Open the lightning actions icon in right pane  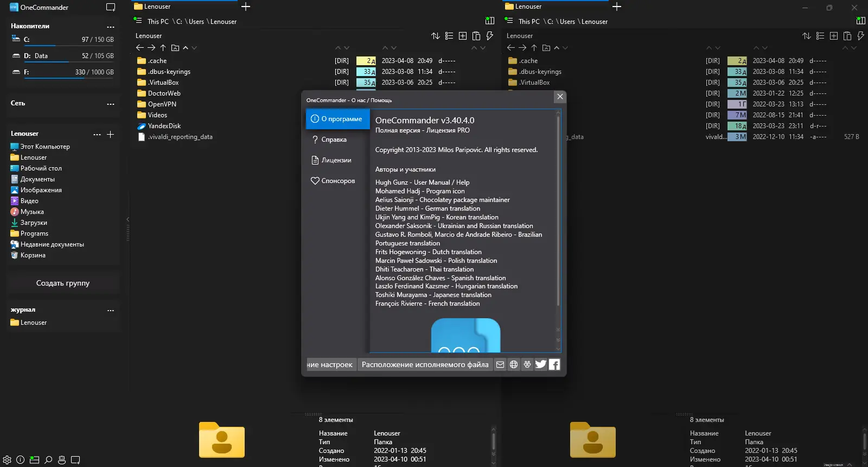tap(860, 36)
